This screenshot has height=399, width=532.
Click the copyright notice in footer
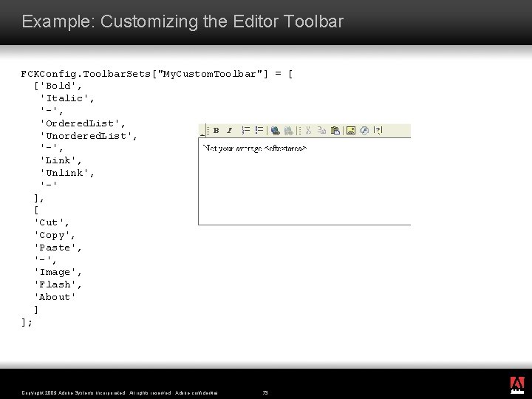pos(120,393)
